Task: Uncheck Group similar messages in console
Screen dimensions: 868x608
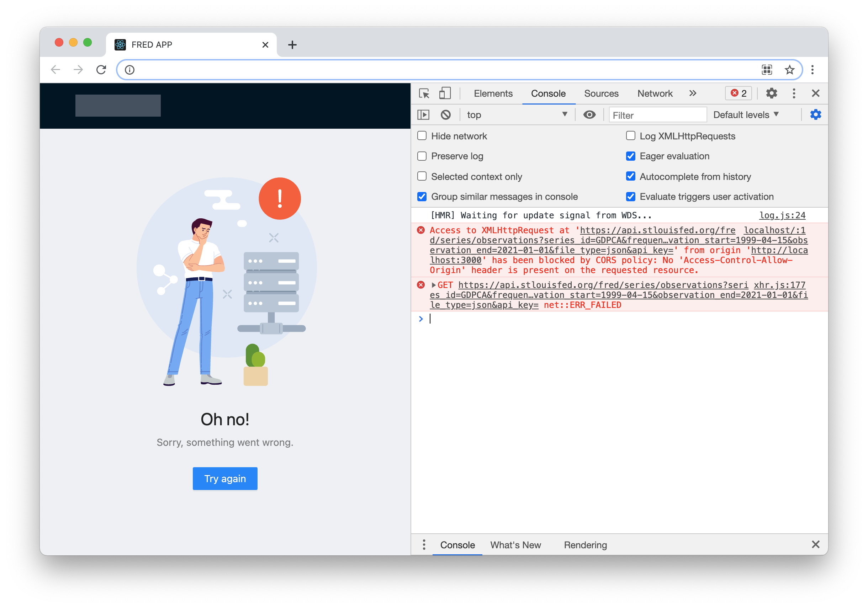Action: click(x=422, y=197)
